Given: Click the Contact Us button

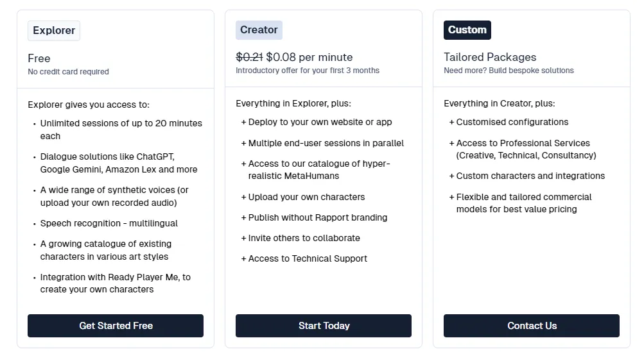Looking at the screenshot, I should tap(532, 326).
